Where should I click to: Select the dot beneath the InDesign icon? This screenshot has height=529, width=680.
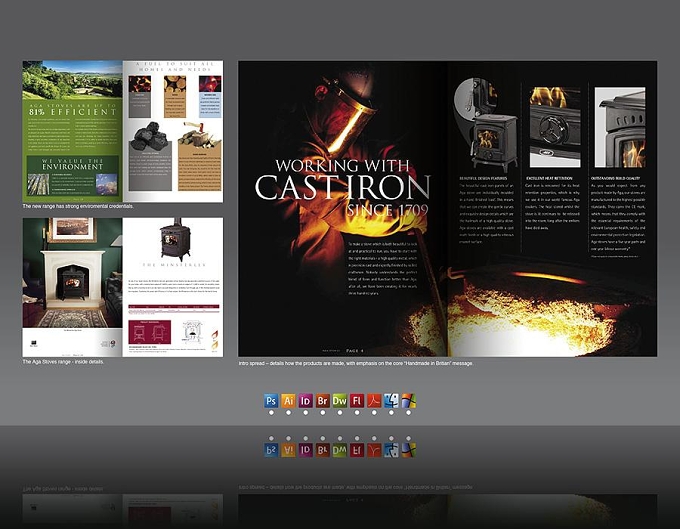[x=306, y=413]
